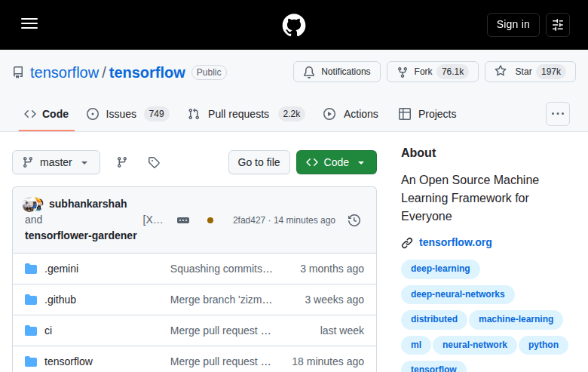Image resolution: width=588 pixels, height=372 pixels.
Task: Select the ml topic tag
Action: click(x=416, y=345)
